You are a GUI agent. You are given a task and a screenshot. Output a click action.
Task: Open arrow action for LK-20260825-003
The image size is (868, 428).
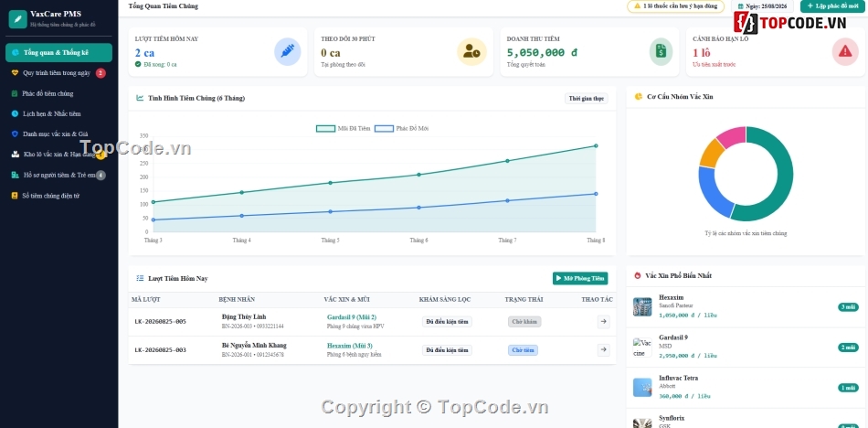604,350
